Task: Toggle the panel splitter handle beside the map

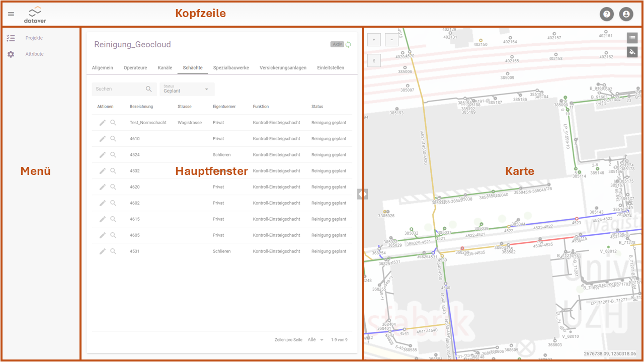Action: point(362,194)
